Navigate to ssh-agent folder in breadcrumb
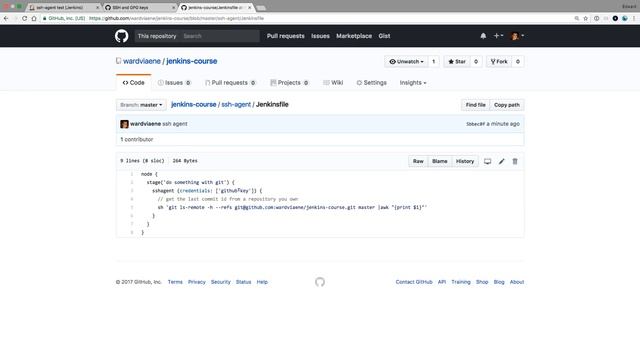 click(236, 104)
